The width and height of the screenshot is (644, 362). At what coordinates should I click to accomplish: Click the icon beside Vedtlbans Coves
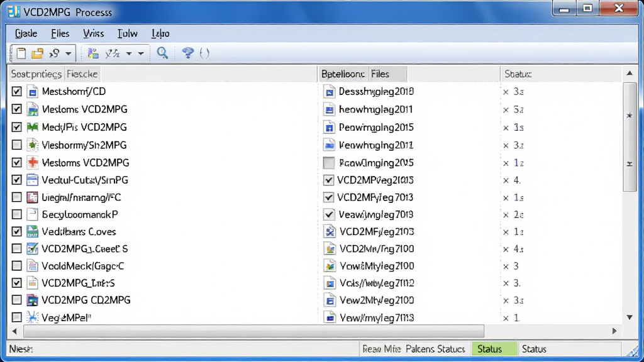click(x=33, y=231)
